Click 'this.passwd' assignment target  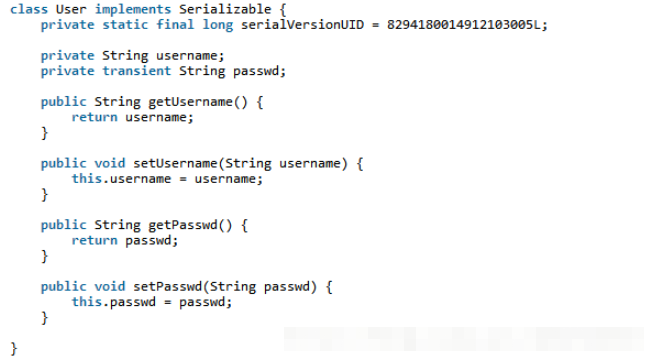coord(114,302)
